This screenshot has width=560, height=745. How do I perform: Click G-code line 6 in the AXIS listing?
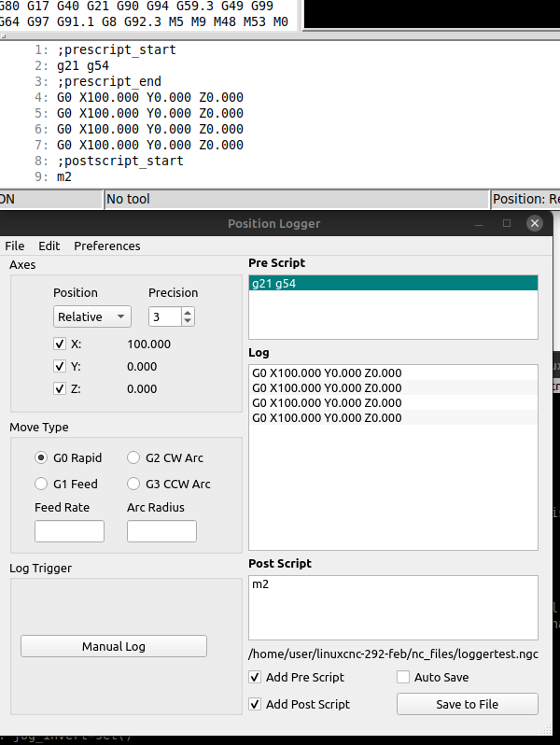(x=150, y=129)
